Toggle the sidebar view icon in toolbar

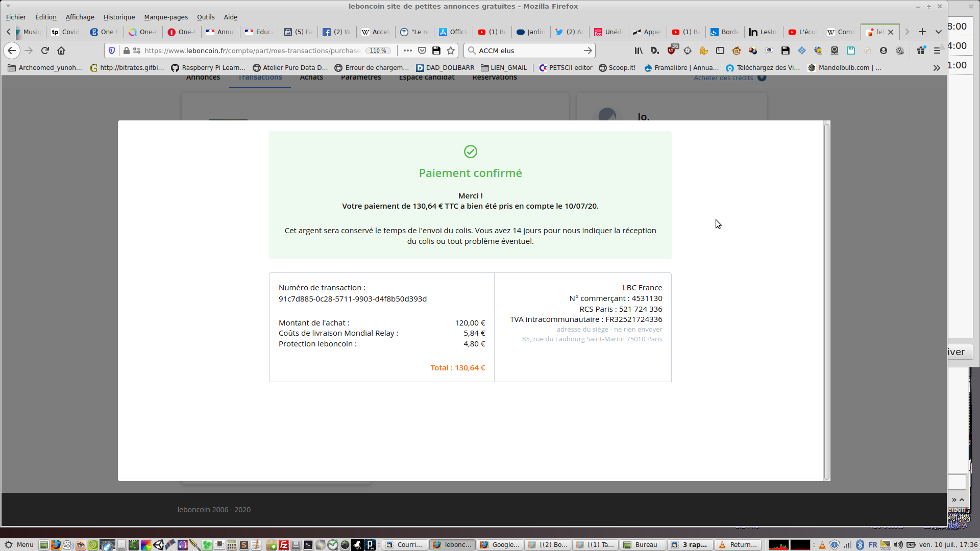tap(720, 51)
